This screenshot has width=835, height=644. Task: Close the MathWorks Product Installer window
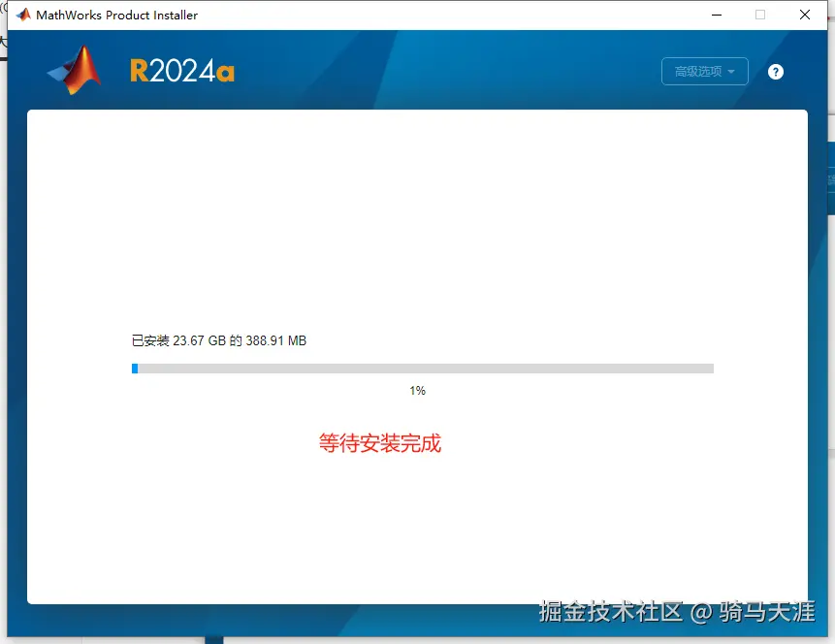(805, 15)
